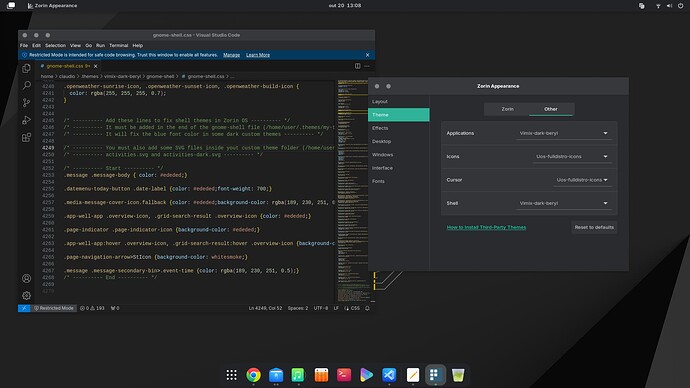Screen dimensions: 690x388
Task: Select Interface in Zorin Appearance sidebar
Action: coord(399,168)
